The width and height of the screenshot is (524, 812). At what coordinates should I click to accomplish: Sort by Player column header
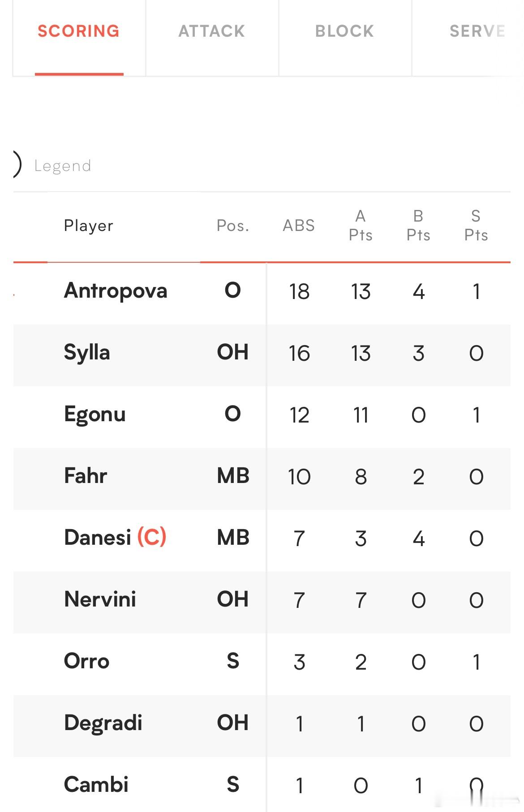coord(89,226)
